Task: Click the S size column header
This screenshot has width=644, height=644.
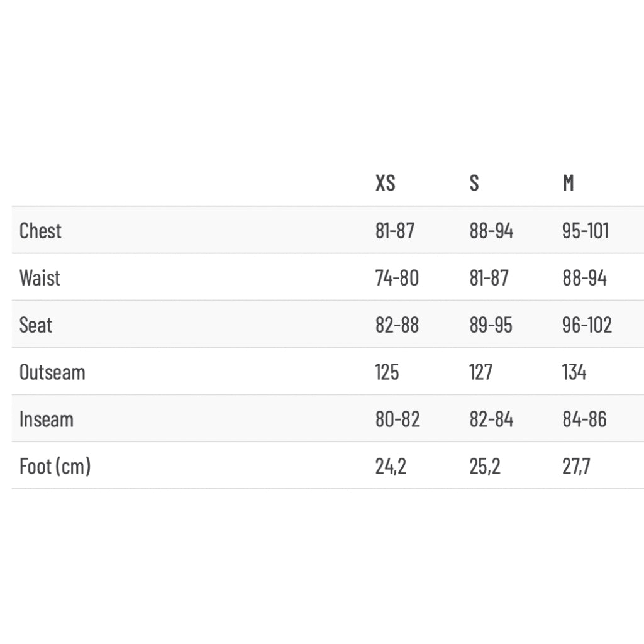Action: [474, 183]
